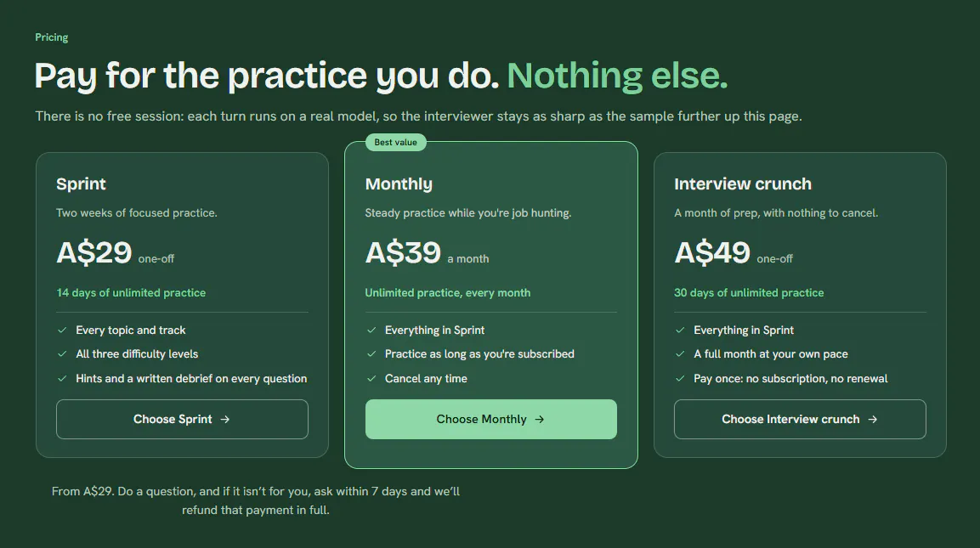Click checkmark beside Pay once: no subscription

pyautogui.click(x=680, y=378)
